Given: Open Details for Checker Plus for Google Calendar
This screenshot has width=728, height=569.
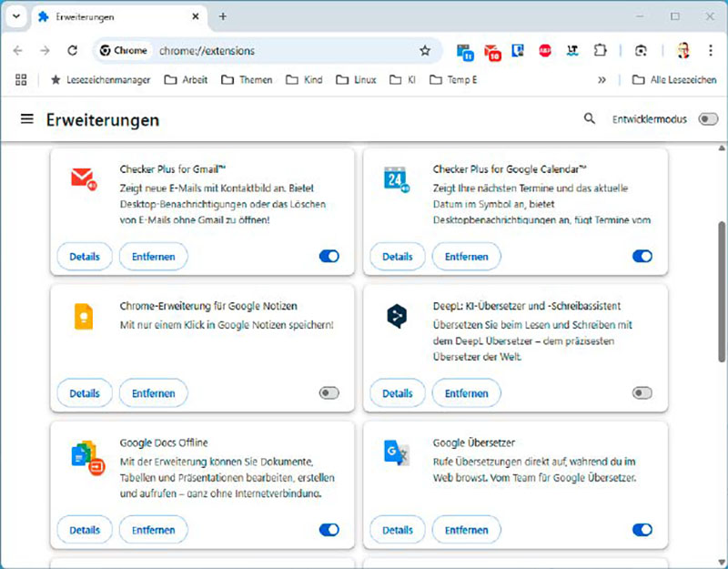Looking at the screenshot, I should click(x=398, y=257).
